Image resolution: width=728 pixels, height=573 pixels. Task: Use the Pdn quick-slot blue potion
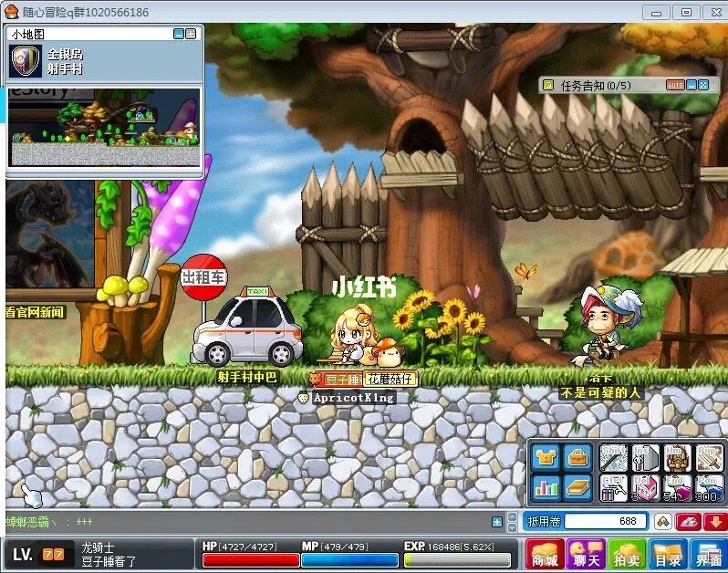tap(709, 488)
